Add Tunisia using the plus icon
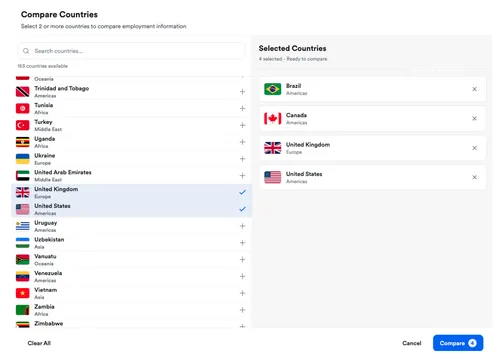 pyautogui.click(x=242, y=108)
